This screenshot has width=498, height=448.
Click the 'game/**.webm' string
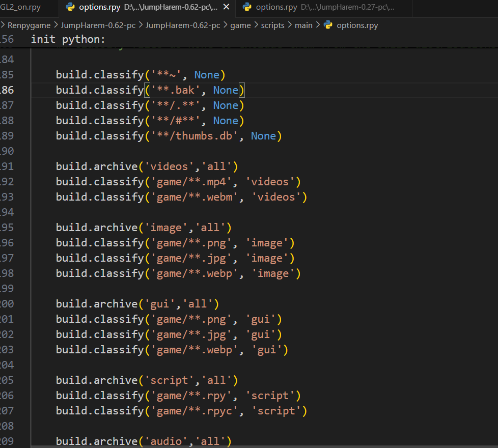click(195, 197)
